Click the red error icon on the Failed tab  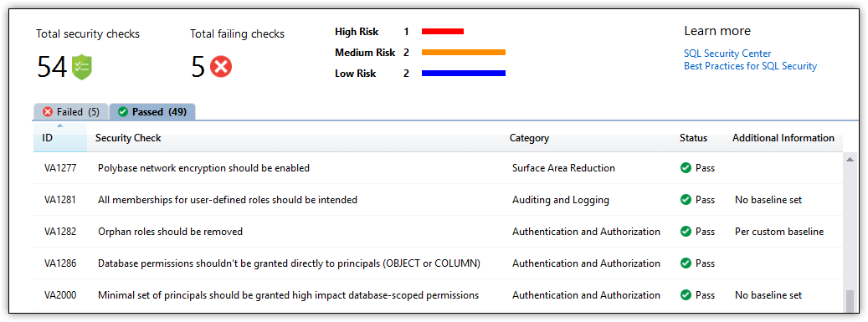(x=48, y=112)
